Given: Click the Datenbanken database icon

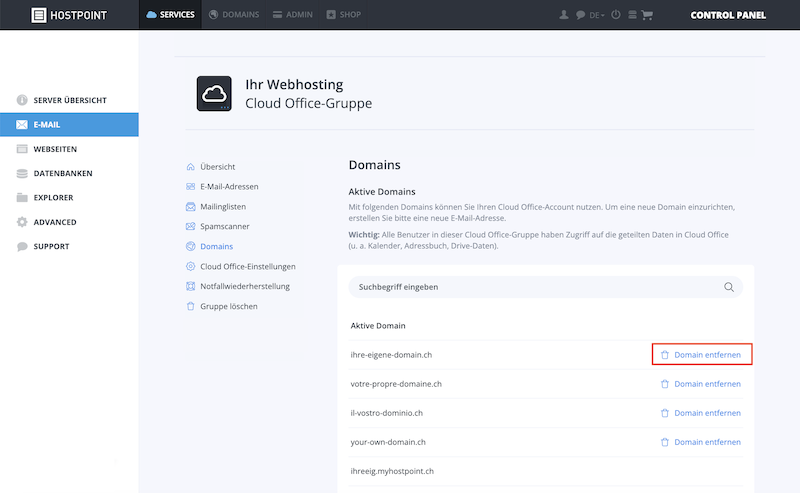Looking at the screenshot, I should pyautogui.click(x=22, y=174).
